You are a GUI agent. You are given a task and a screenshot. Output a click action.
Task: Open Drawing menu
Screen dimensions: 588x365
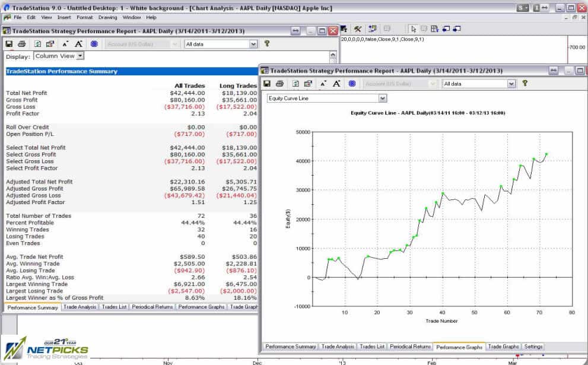[107, 17]
